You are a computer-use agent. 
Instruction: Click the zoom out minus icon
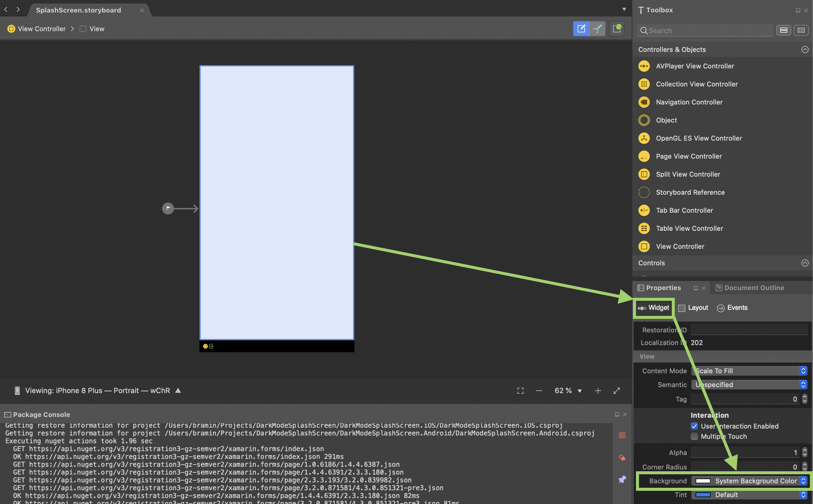click(x=539, y=391)
